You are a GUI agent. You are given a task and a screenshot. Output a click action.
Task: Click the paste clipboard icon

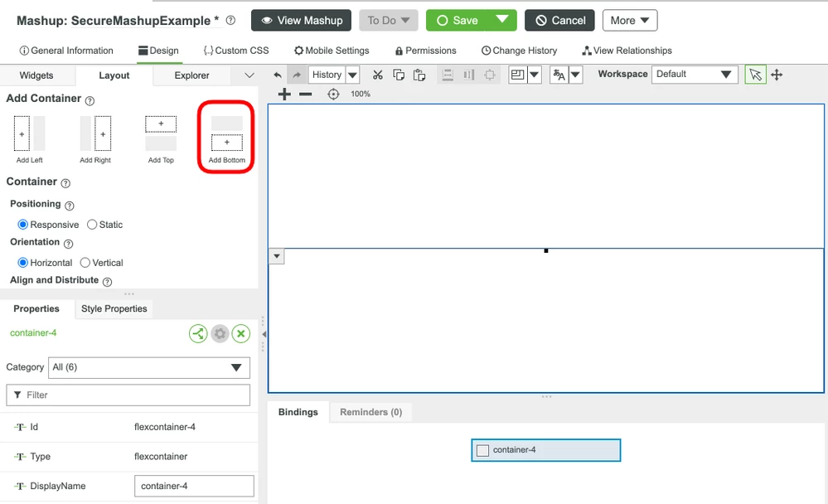pos(419,75)
